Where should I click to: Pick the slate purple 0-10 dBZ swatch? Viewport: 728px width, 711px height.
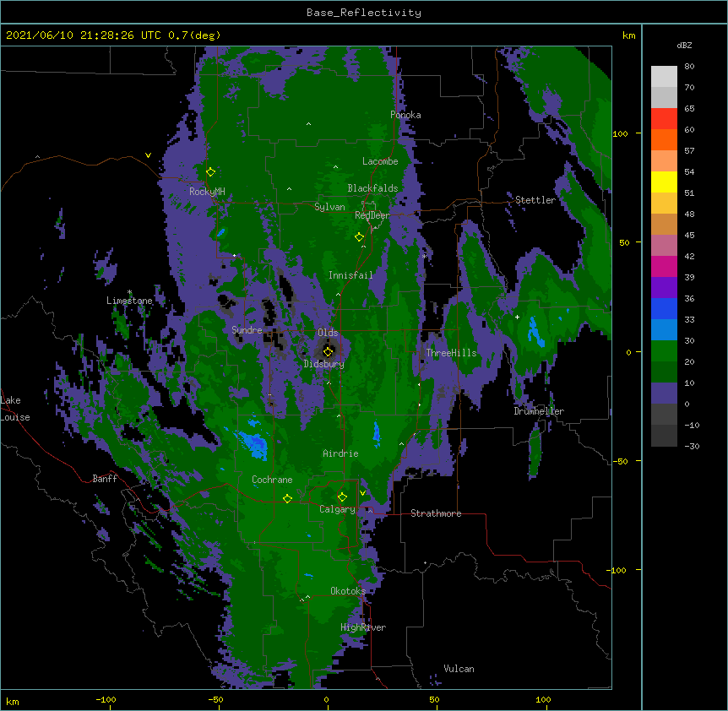pyautogui.click(x=664, y=393)
